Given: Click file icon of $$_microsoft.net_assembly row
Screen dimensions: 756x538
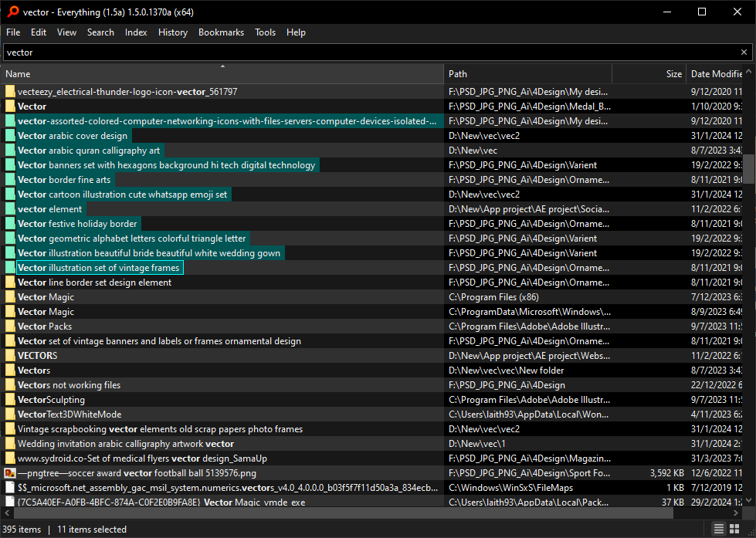Looking at the screenshot, I should 10,488.
